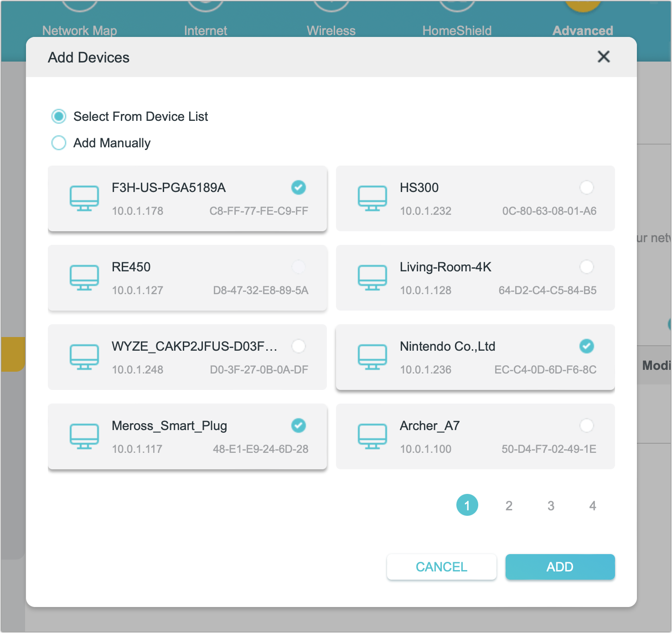Click the HS300 device monitor icon
The height and width of the screenshot is (633, 672).
point(372,198)
